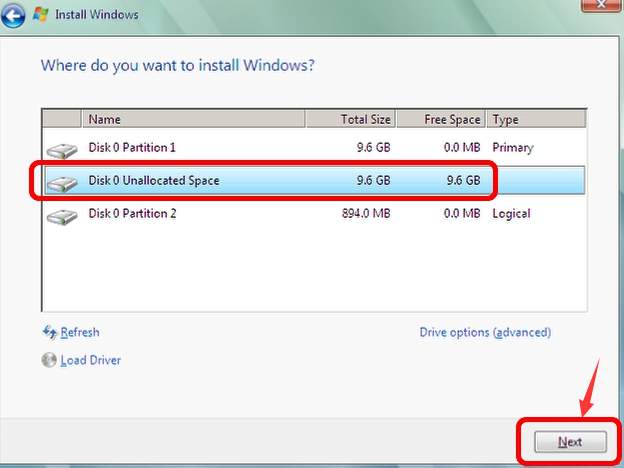Image resolution: width=624 pixels, height=468 pixels.
Task: Go back with the blue arrow button
Action: click(13, 16)
